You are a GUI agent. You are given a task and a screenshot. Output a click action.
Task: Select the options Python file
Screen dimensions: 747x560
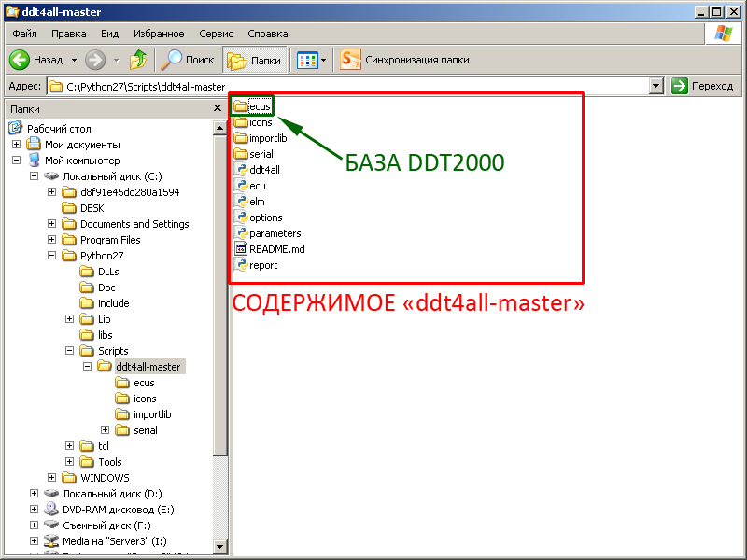coord(258,217)
